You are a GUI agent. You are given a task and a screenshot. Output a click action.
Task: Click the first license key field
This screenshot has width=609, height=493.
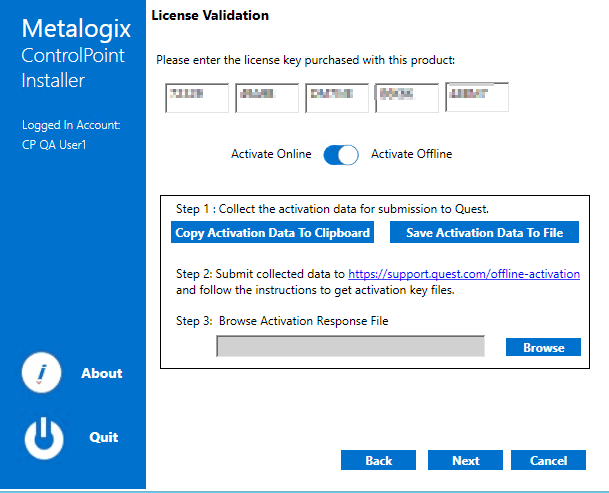click(197, 98)
